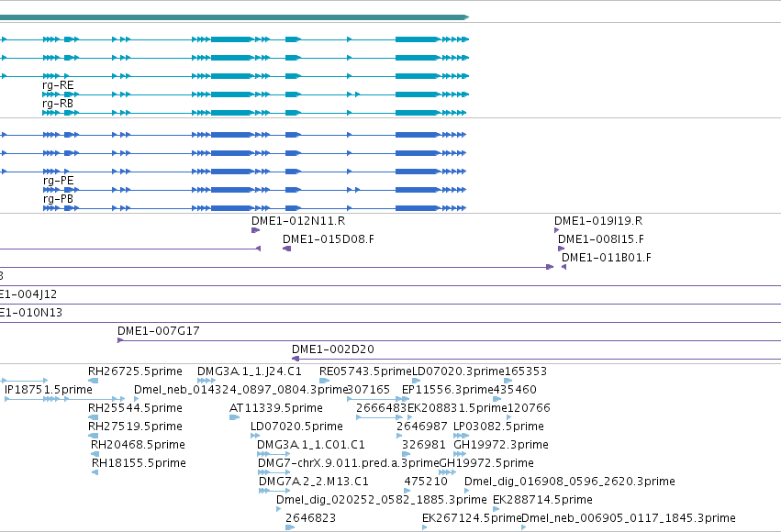Click the glyph under LP03082.5prime
The height and width of the screenshot is (532, 781).
(461, 436)
